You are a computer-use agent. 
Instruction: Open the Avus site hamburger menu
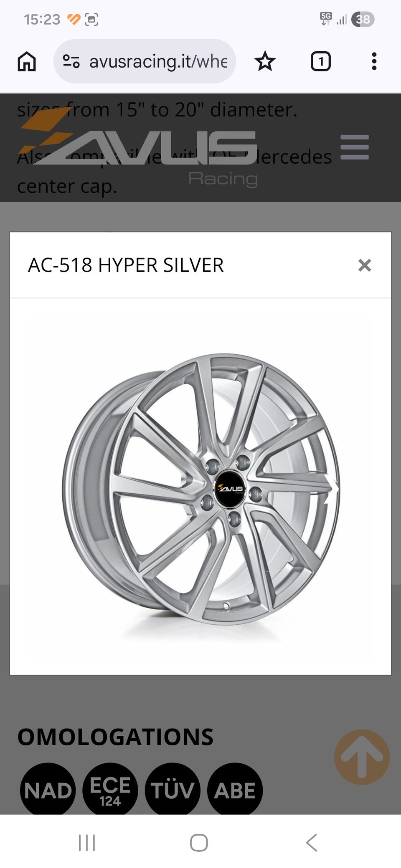click(x=355, y=147)
